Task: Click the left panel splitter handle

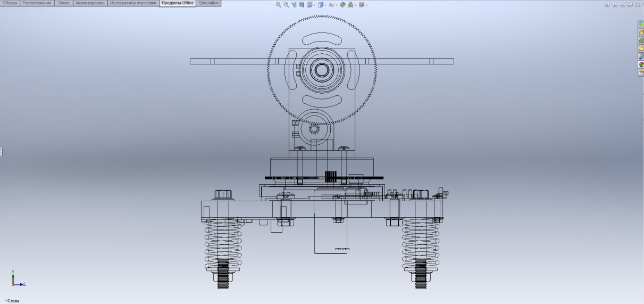Action: pyautogui.click(x=1, y=152)
